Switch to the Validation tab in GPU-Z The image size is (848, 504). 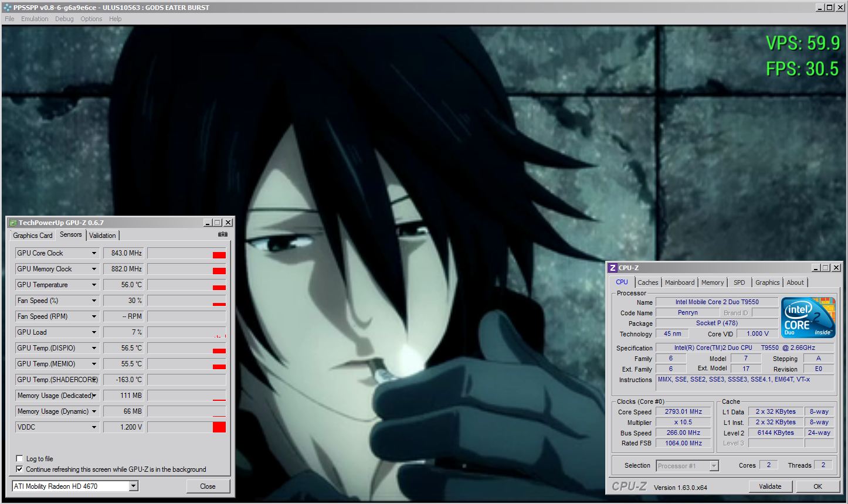pos(103,236)
